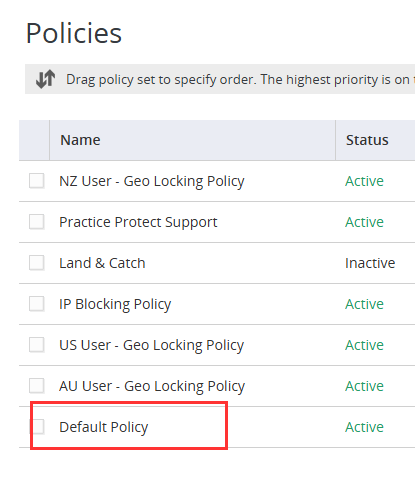Open NZ User - Geo Locking Policy
The height and width of the screenshot is (490, 415).
[152, 181]
